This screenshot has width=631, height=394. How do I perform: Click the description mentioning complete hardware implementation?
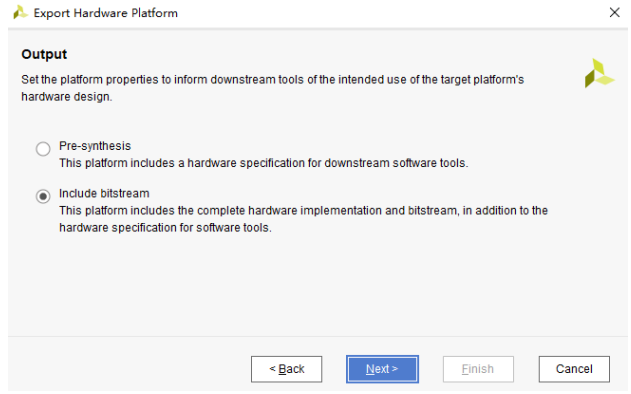click(303, 219)
